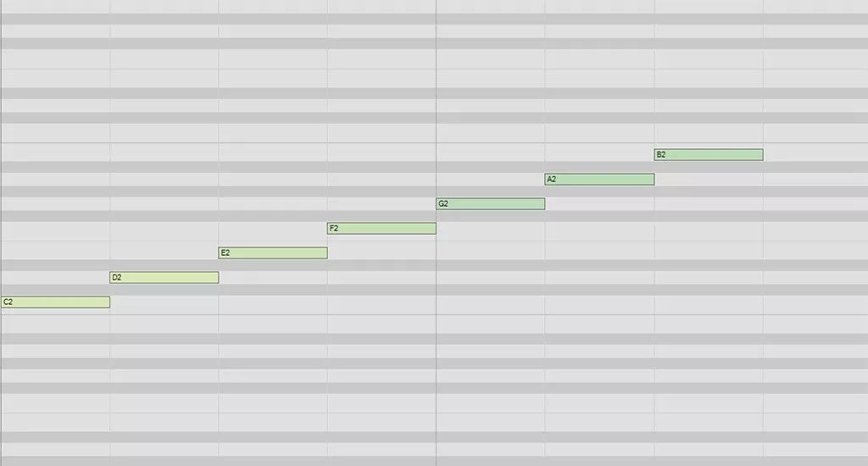Screen dimensions: 868x466
Task: Click the left edge of the A2 note
Action: 545,180
